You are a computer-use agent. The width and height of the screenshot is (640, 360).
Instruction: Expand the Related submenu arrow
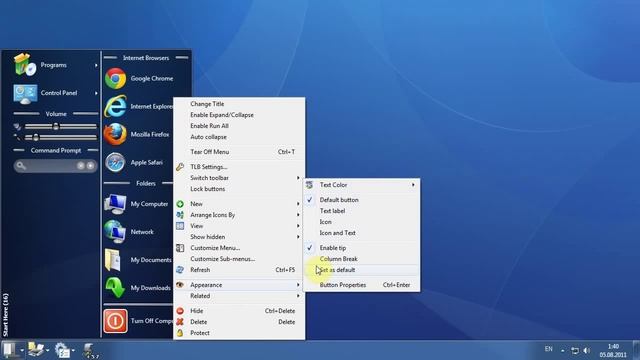pos(298,296)
